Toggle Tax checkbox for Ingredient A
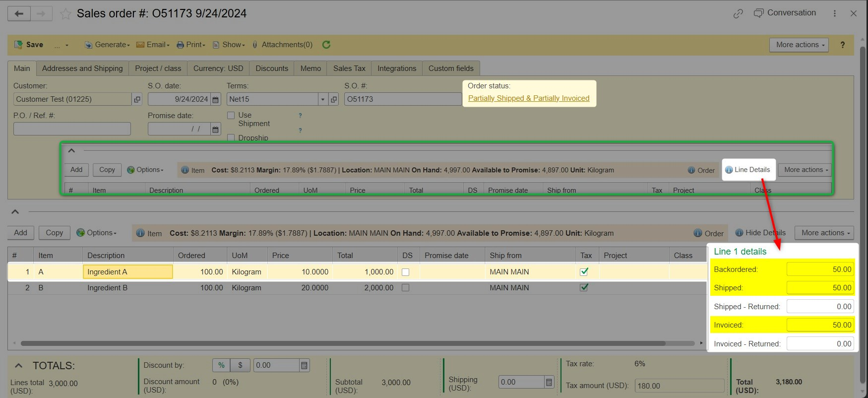Image resolution: width=868 pixels, height=398 pixels. (x=584, y=271)
